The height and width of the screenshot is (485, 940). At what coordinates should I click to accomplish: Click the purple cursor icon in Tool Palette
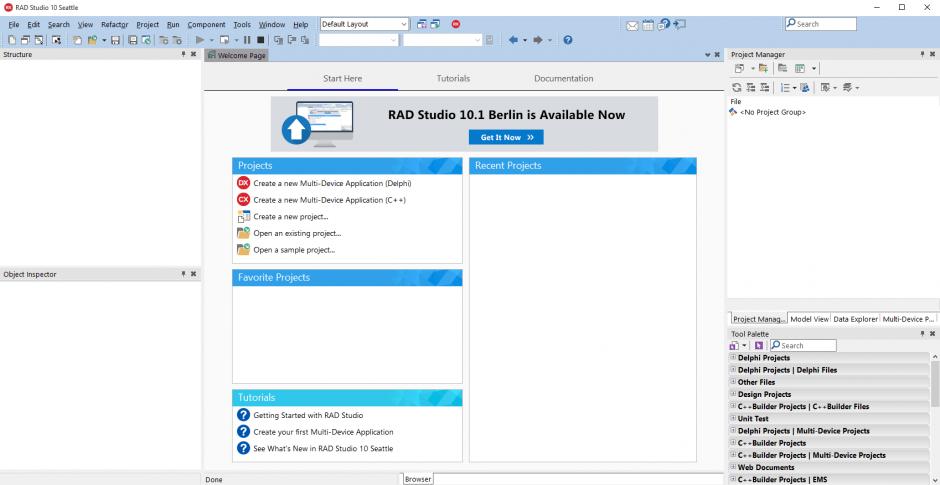coord(759,345)
